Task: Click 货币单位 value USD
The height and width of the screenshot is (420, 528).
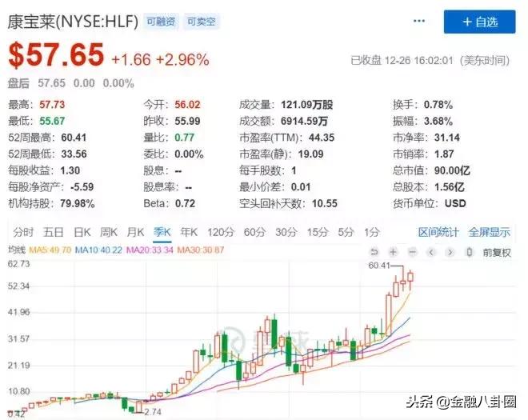Action: 455,203
